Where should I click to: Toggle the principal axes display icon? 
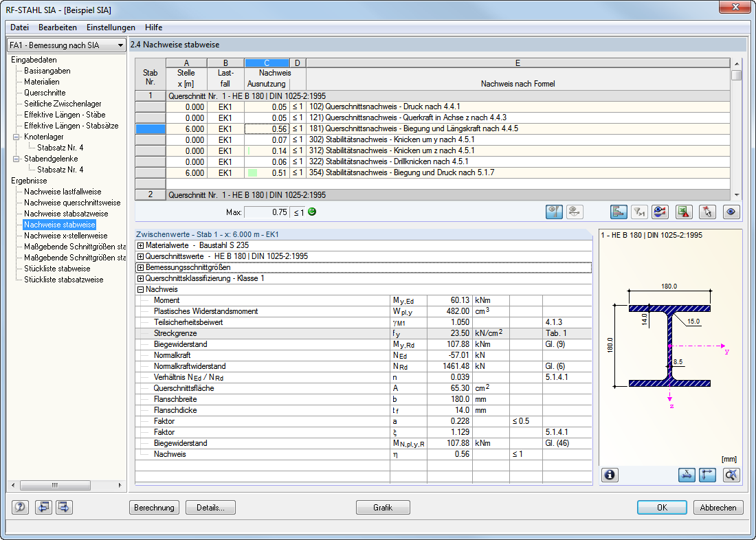[707, 475]
